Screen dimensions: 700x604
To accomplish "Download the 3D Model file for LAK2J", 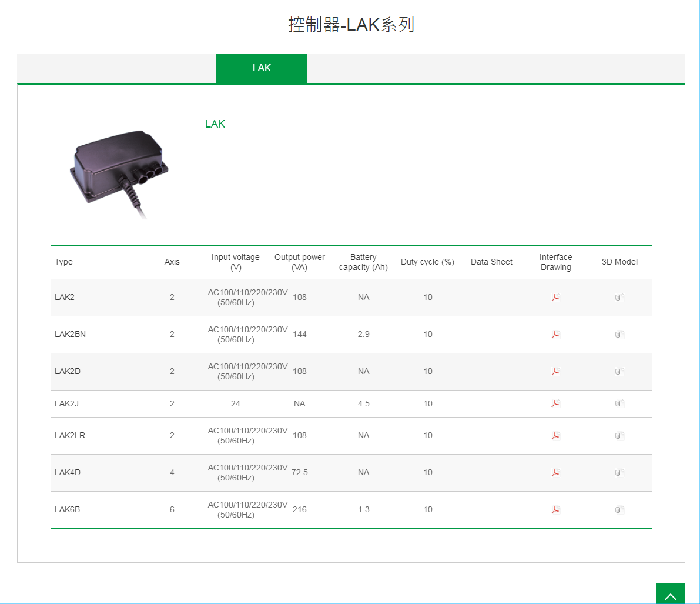I will (x=618, y=403).
